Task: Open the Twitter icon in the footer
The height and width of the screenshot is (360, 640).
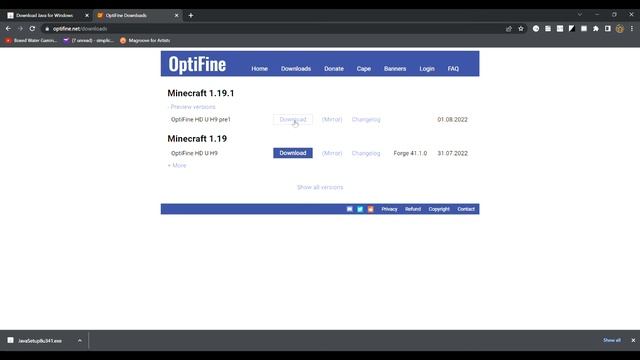Action: coord(360,209)
